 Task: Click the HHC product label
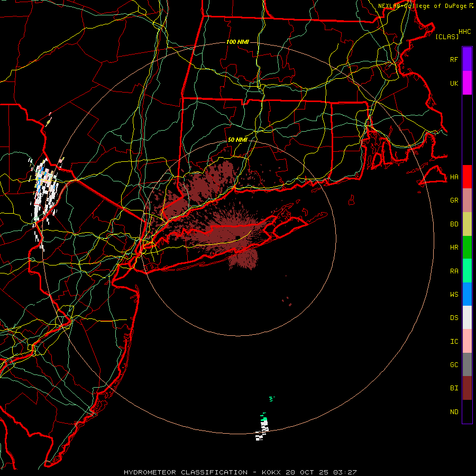[x=465, y=32]
